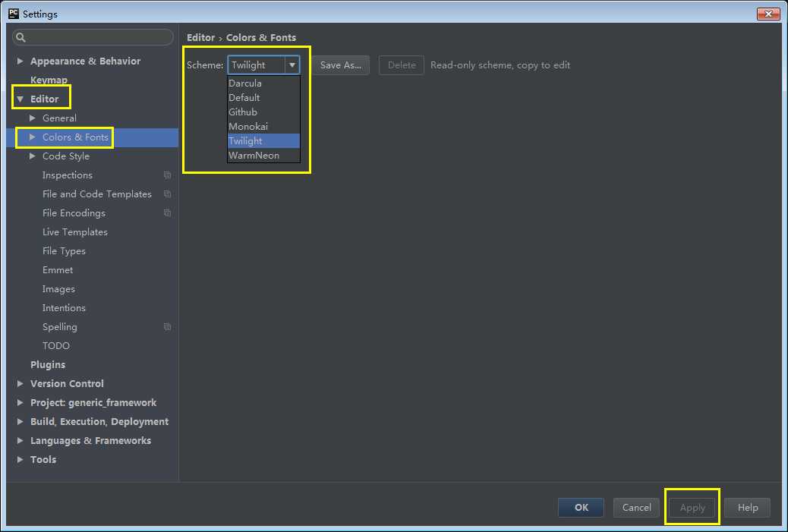Click the project-level icon beside File and Code Templates
Viewport: 788px width, 532px height.
(167, 194)
